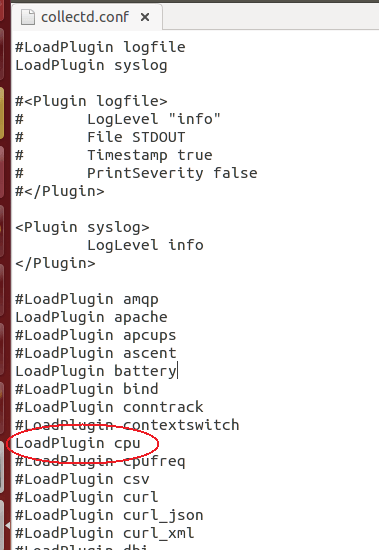Click the '#LoadPlugin curl_json' line
Screen dimensions: 379x550
[109, 515]
